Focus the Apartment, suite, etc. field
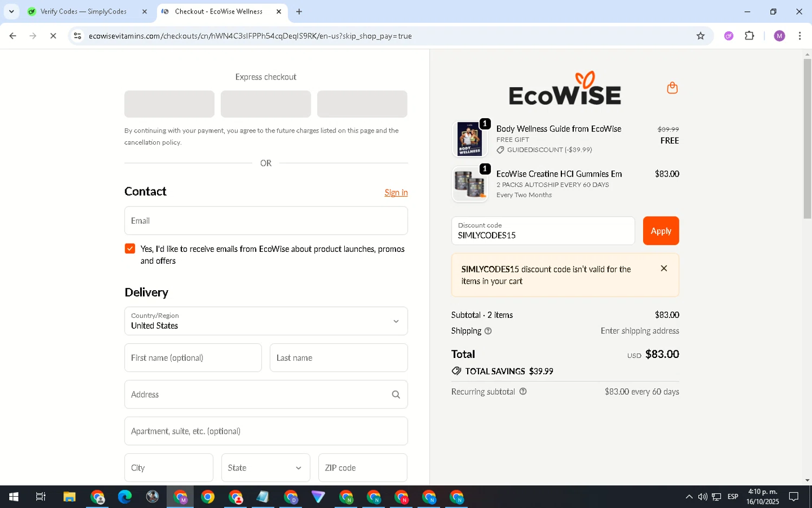812x508 pixels. pyautogui.click(x=266, y=431)
